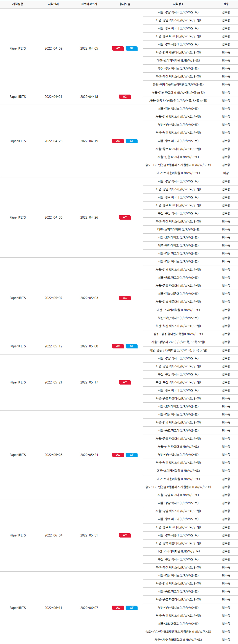
Task: Click the GT badge for the 2022-06-11 exam
Action: 131,608
